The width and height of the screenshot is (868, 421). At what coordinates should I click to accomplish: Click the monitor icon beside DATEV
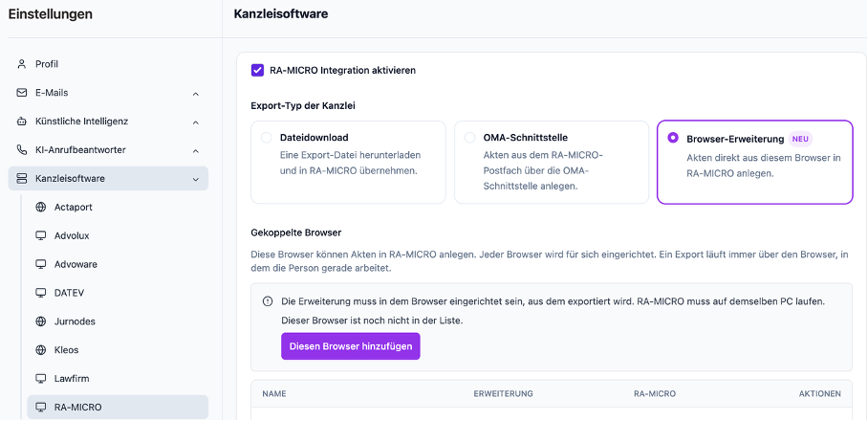40,293
